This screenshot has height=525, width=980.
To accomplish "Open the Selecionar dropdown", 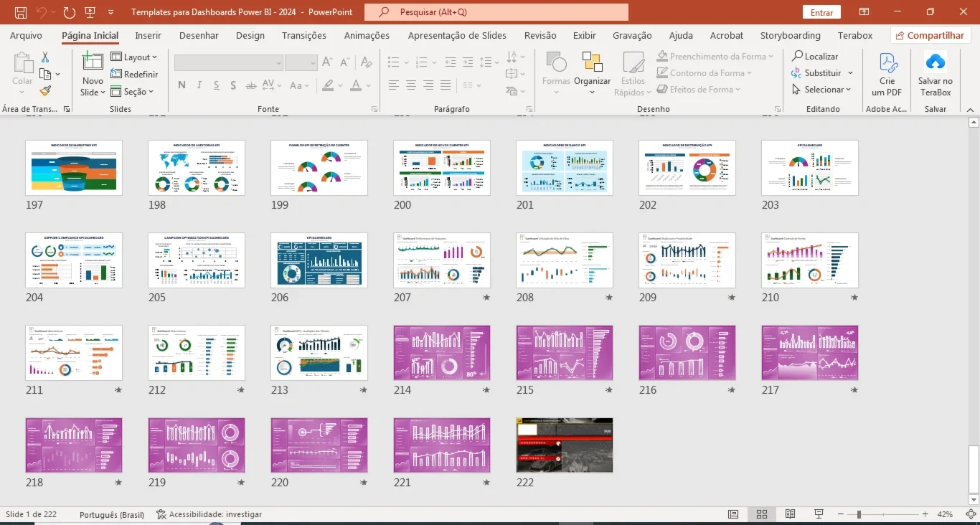I will tap(822, 90).
